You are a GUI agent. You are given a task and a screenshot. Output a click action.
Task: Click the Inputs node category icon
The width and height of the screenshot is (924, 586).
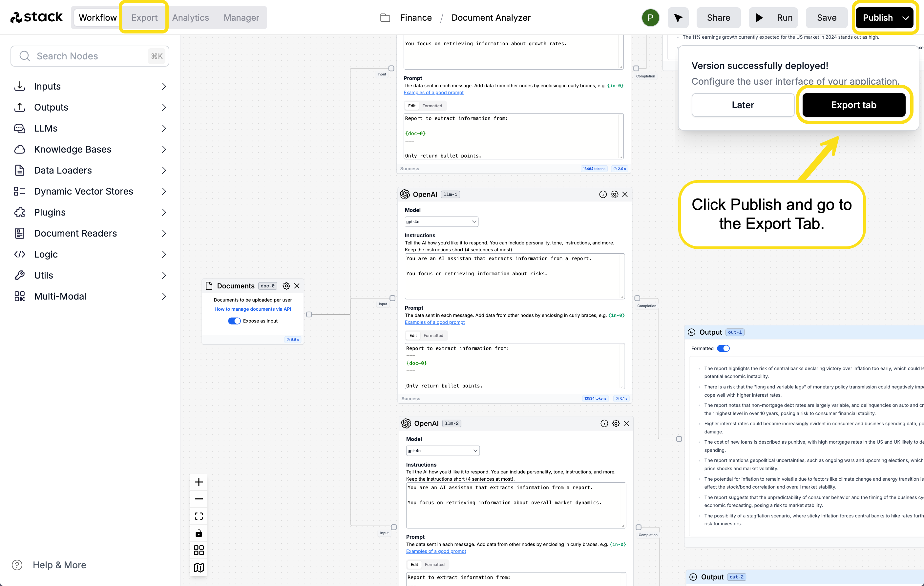(x=20, y=86)
